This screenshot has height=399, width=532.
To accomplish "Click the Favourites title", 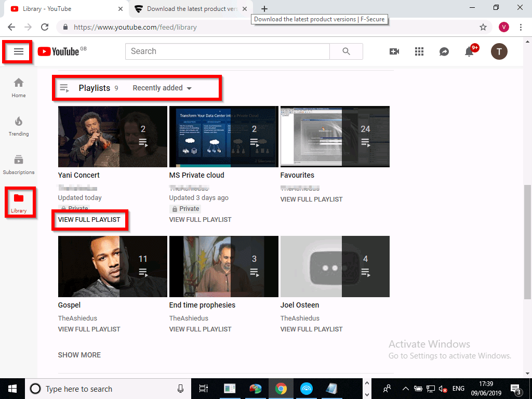I will pyautogui.click(x=297, y=175).
